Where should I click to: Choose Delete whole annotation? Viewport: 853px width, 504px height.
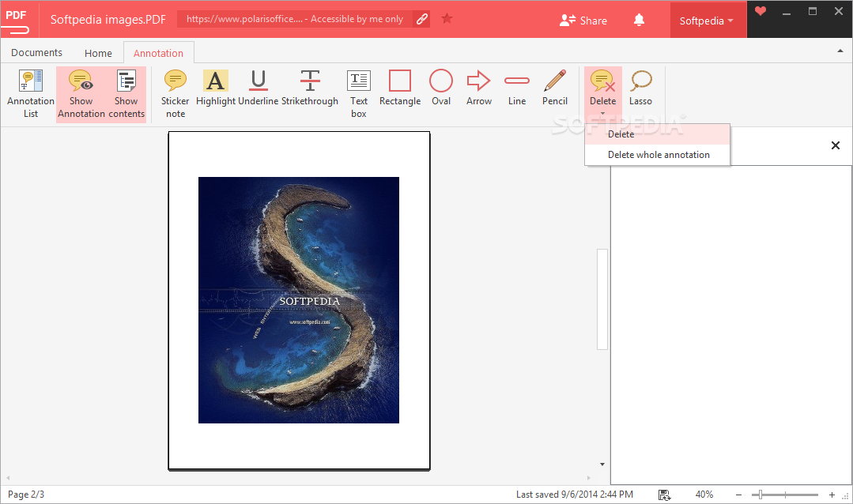click(657, 155)
